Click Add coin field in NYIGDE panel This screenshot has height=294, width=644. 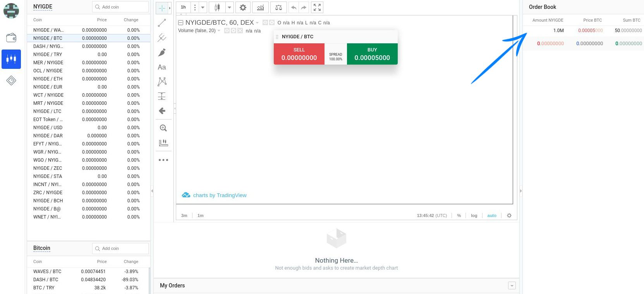coord(120,7)
